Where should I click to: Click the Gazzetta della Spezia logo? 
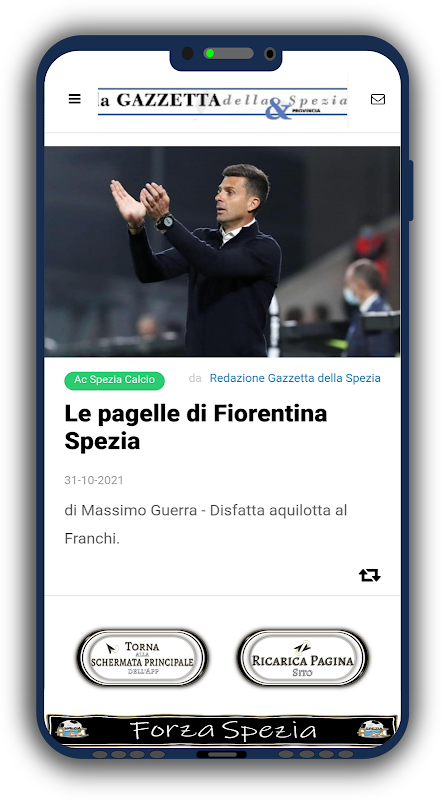[x=223, y=102]
